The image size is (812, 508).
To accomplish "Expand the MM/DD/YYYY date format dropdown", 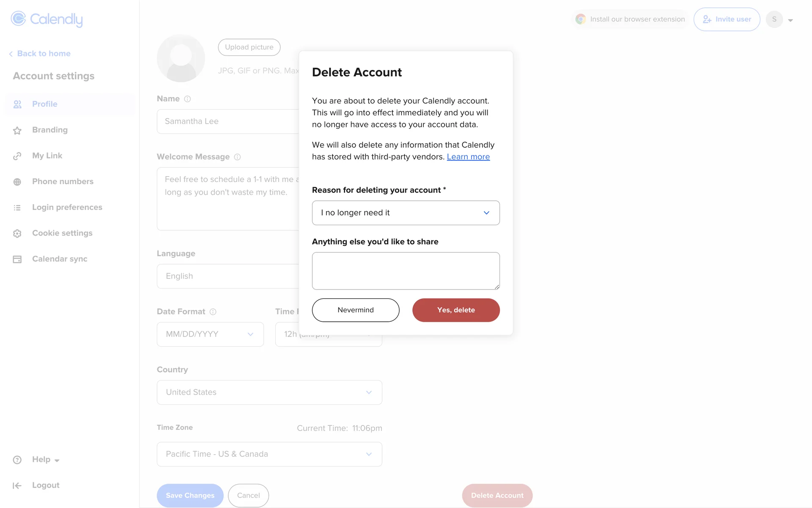I will pos(210,334).
